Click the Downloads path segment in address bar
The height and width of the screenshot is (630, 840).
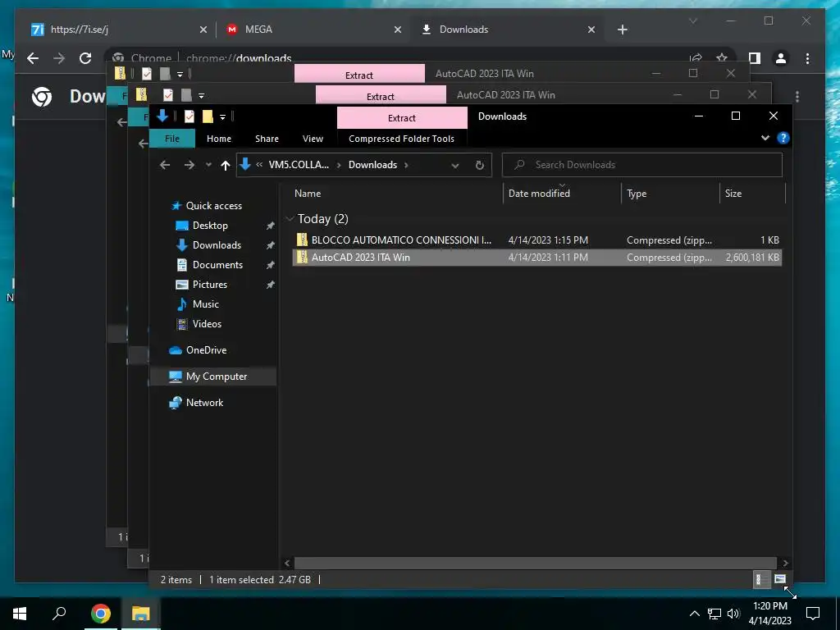[x=373, y=165]
